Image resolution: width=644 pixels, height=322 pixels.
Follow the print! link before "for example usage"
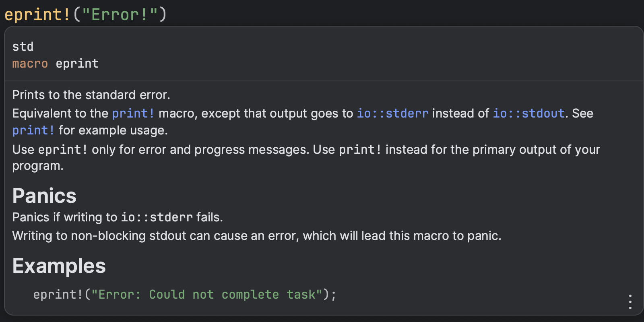click(x=33, y=130)
